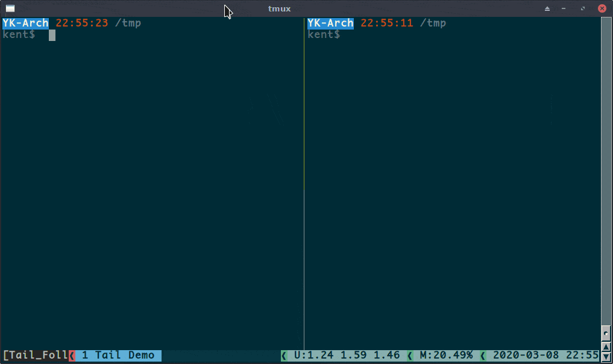Click the date segment 2020-03-08 in status bar
This screenshot has height=364, width=613.
[x=526, y=356]
